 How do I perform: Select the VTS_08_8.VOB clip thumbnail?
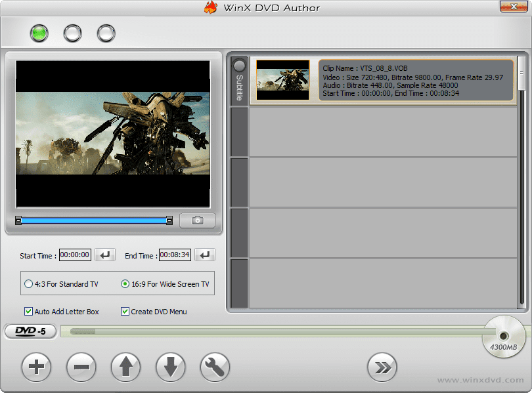click(x=282, y=81)
